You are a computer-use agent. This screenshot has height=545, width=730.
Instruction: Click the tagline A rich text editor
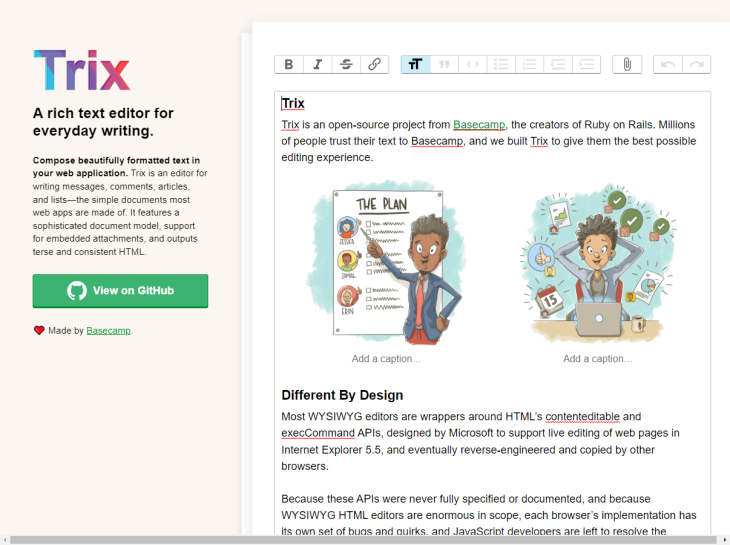tap(103, 122)
